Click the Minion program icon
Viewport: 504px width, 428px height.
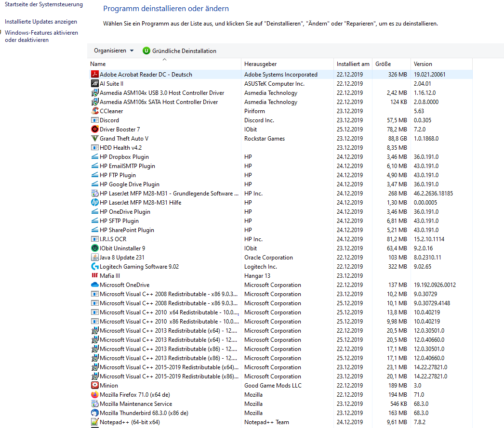94,385
